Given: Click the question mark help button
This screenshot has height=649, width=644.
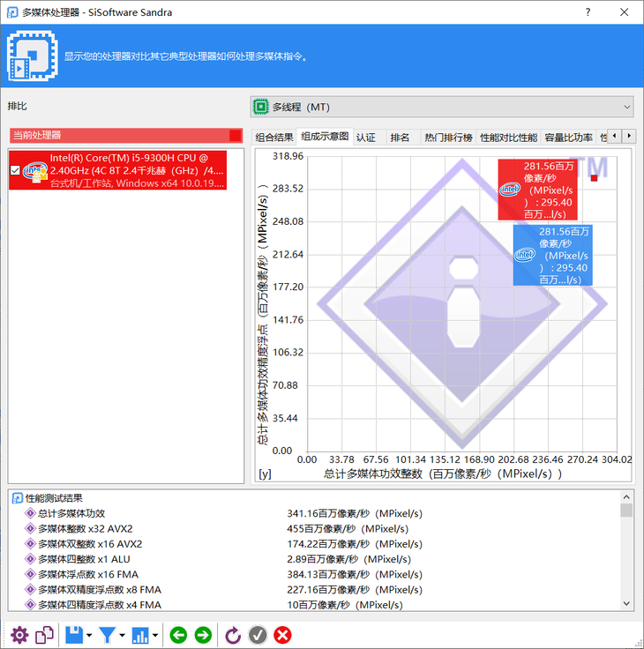Looking at the screenshot, I should pyautogui.click(x=588, y=12).
